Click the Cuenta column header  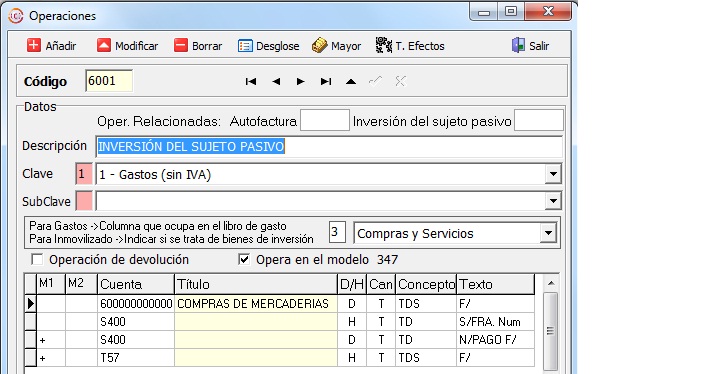tap(136, 284)
